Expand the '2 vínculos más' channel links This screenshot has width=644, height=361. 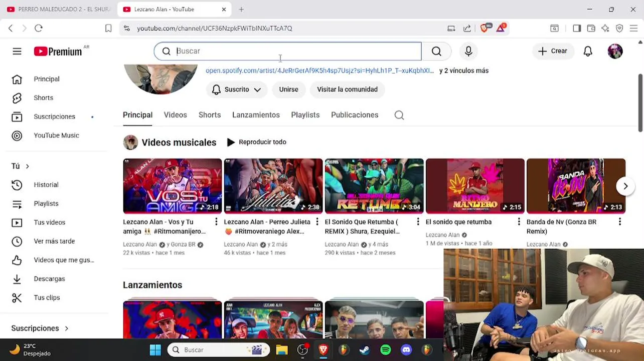click(464, 71)
